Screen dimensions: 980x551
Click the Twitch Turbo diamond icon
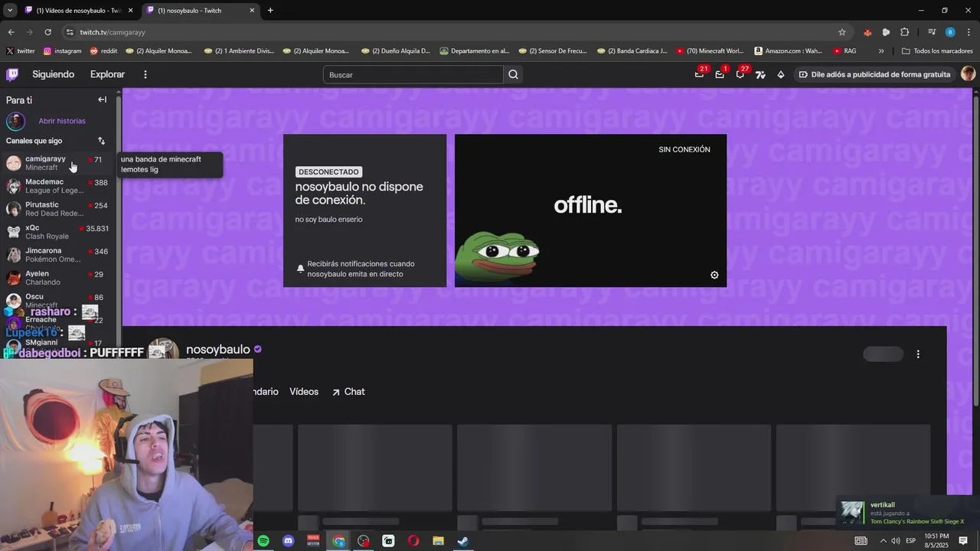(780, 74)
